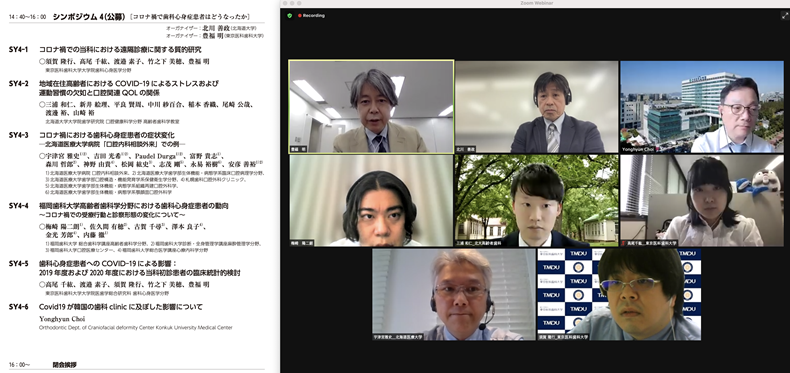This screenshot has width=790, height=373.
Task: Click the SY4-6 Covid19 presentation title
Action: (121, 306)
